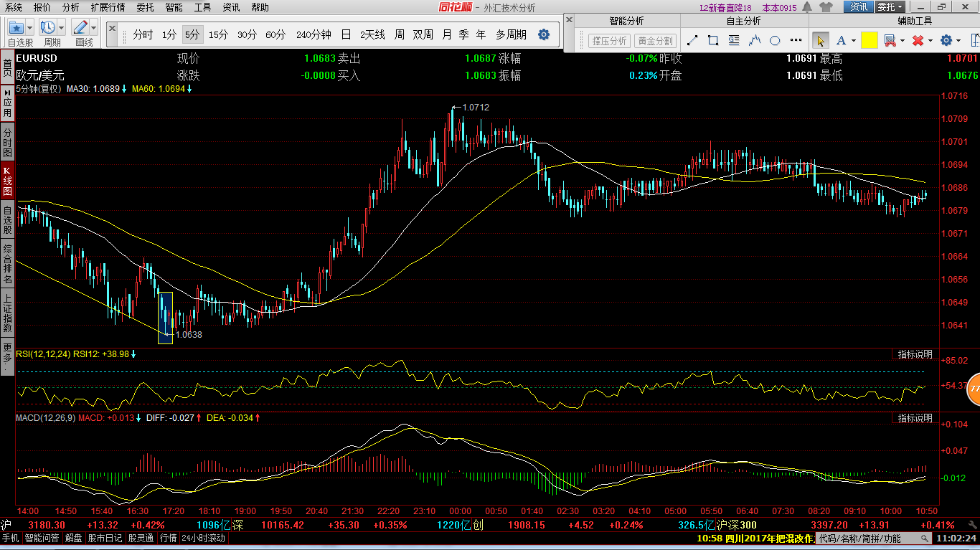Viewport: 980px width, 550px height.
Task: Click the L2新春直降18 promo link
Action: coord(725,8)
